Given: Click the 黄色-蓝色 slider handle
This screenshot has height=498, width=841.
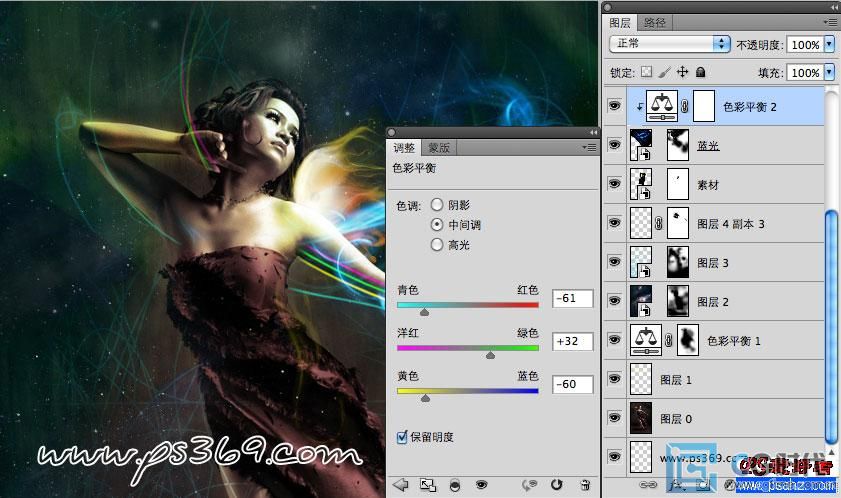Looking at the screenshot, I should click(425, 398).
